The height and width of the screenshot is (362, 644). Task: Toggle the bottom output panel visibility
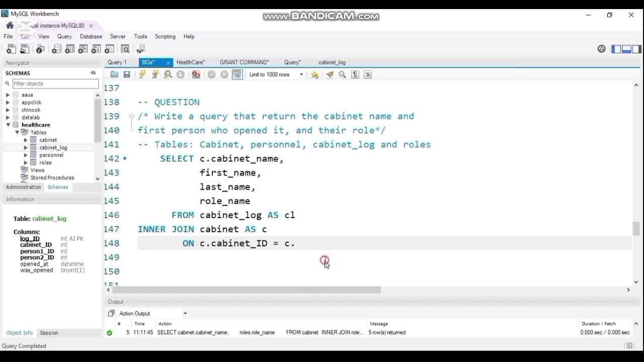pyautogui.click(x=626, y=49)
